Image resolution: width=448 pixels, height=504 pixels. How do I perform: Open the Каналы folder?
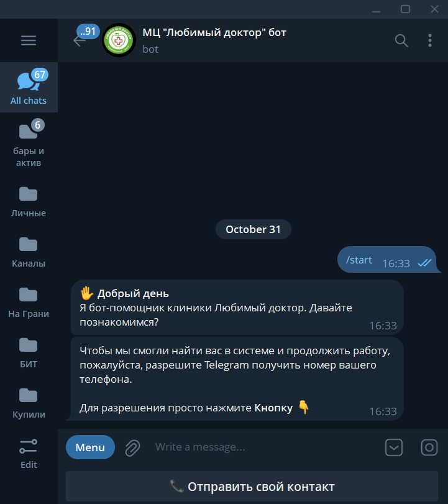[x=29, y=252]
